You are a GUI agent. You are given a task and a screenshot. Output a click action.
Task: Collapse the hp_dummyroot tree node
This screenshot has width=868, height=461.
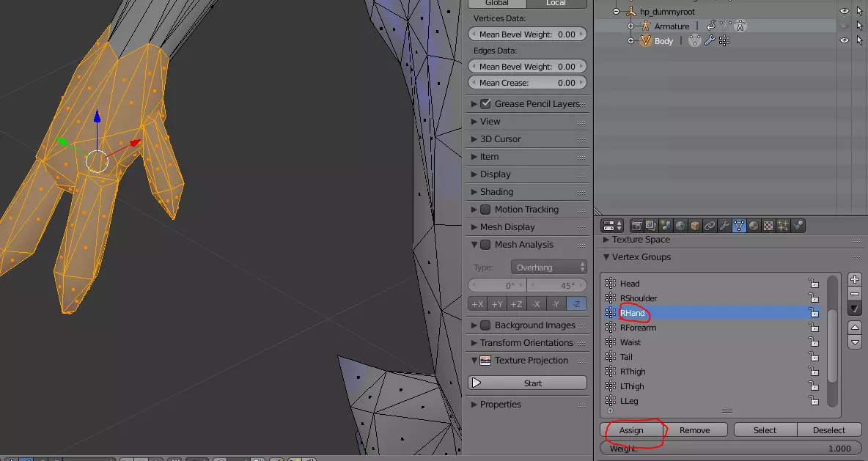coord(616,12)
